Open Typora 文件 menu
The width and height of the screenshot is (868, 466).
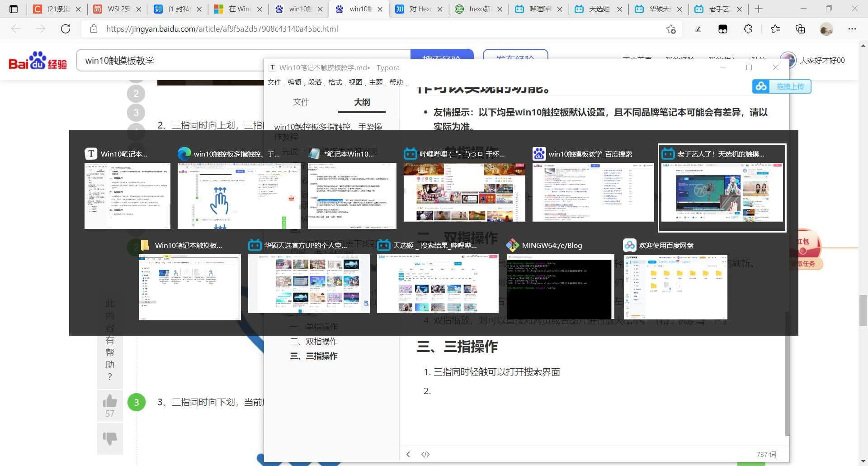tap(274, 82)
